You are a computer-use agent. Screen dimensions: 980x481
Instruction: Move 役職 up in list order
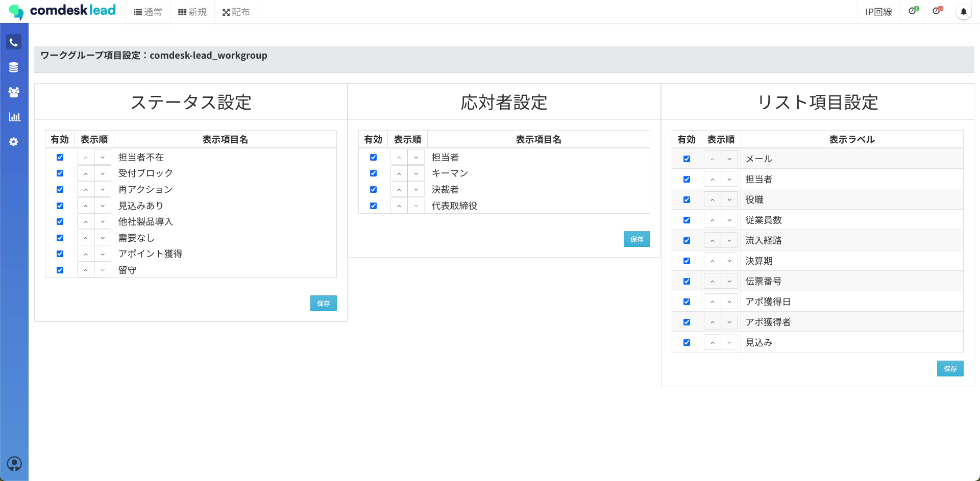(x=713, y=200)
